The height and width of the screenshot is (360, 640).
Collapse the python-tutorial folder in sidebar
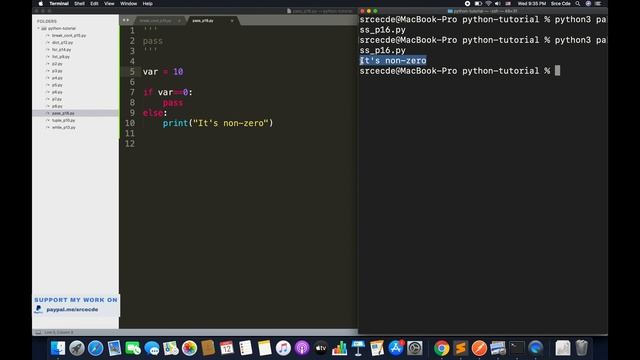tap(39, 29)
